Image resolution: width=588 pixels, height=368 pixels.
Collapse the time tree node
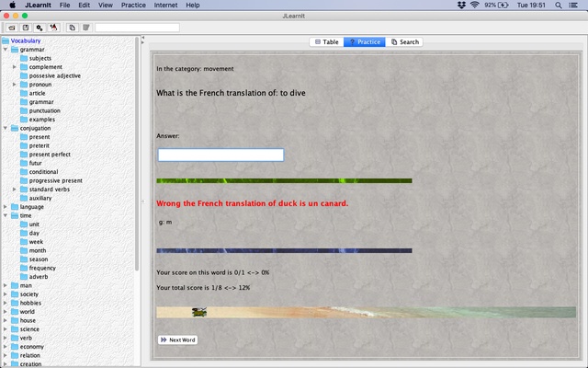click(x=6, y=215)
